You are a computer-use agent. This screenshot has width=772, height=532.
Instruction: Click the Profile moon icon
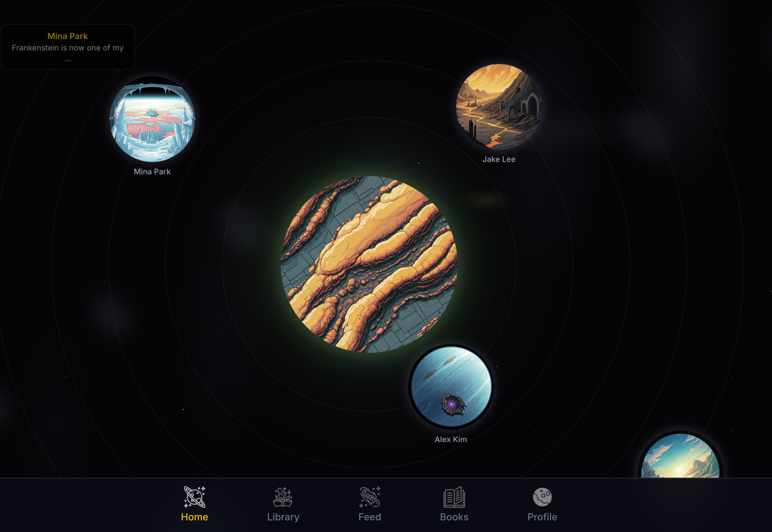coord(542,497)
